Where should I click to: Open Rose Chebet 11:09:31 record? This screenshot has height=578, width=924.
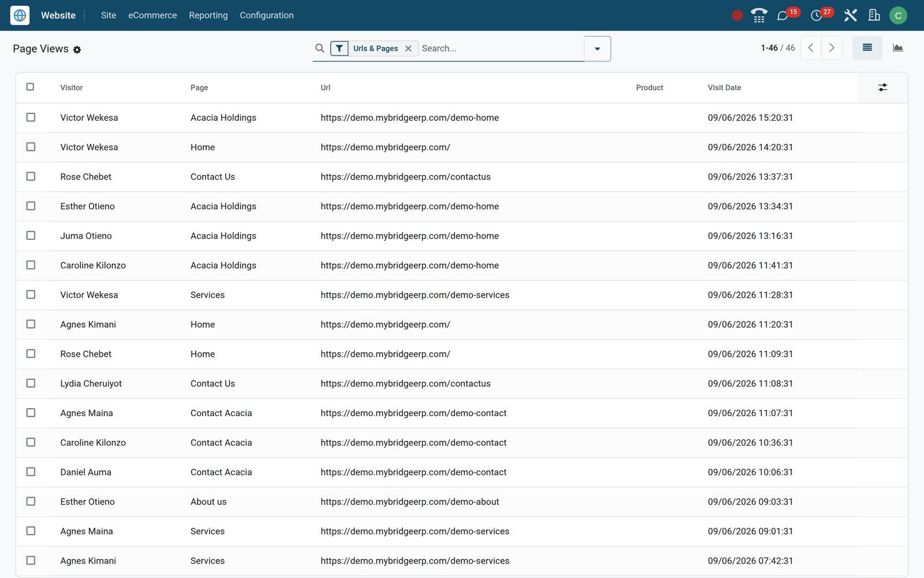pos(462,354)
